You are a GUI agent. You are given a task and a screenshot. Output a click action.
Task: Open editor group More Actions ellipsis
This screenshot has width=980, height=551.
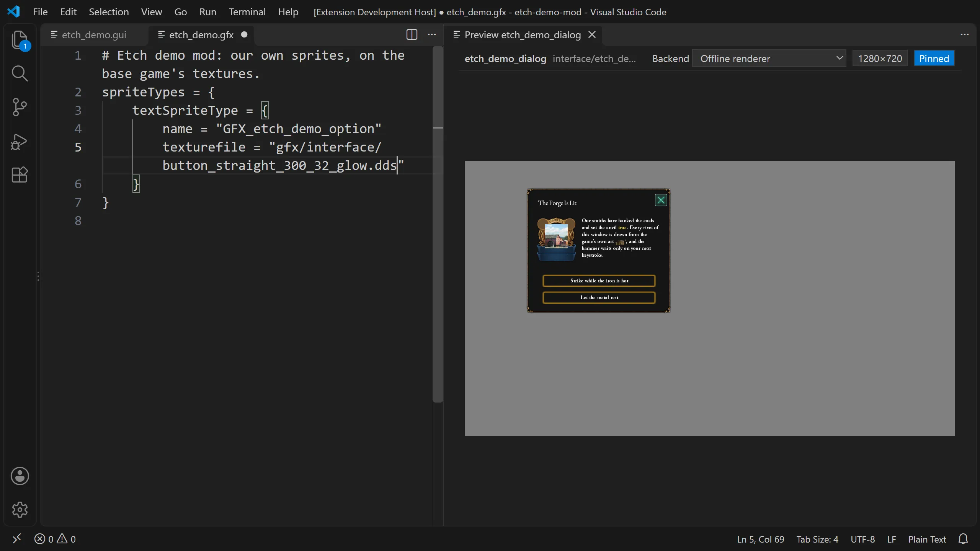pyautogui.click(x=432, y=35)
